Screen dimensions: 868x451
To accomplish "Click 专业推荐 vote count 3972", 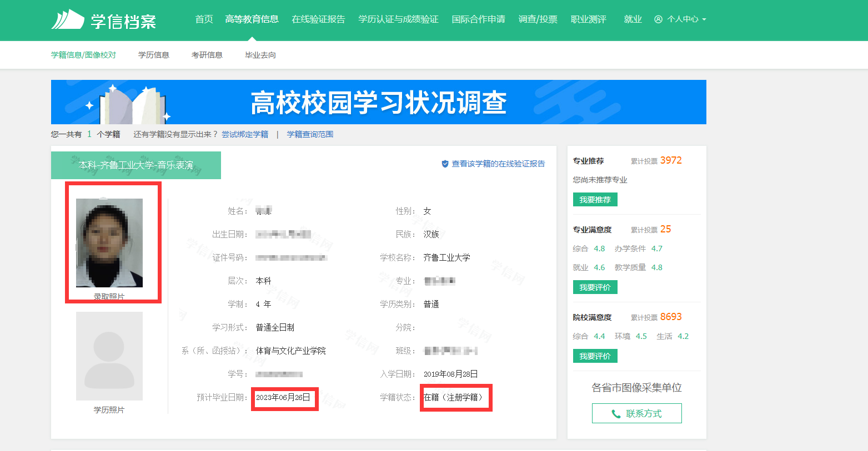I will (671, 160).
